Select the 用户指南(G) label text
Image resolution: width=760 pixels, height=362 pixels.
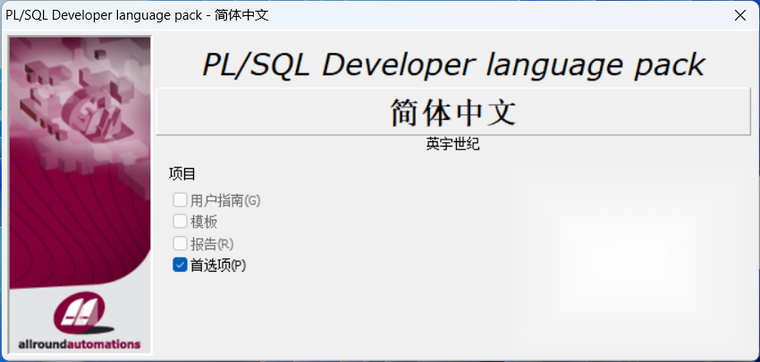point(225,200)
